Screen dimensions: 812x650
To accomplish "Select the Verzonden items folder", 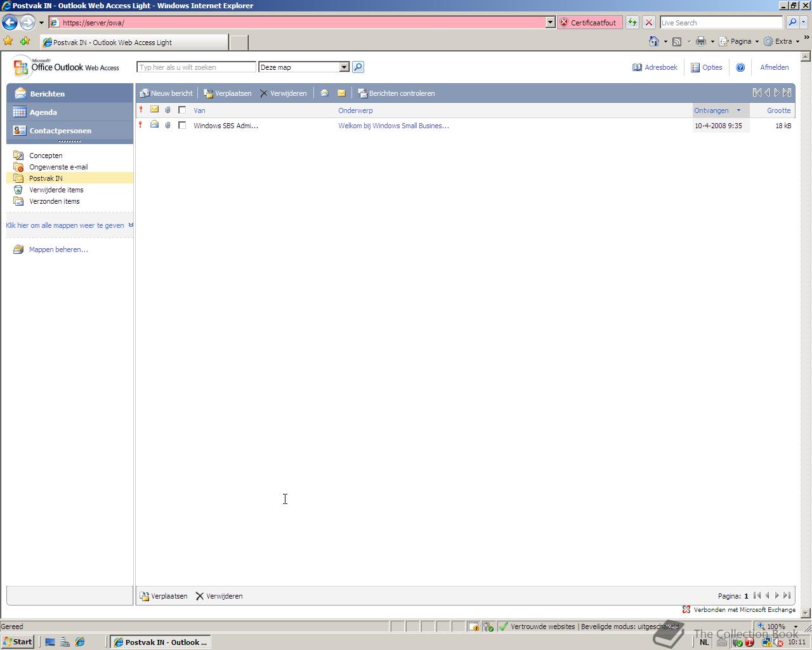I will point(55,201).
